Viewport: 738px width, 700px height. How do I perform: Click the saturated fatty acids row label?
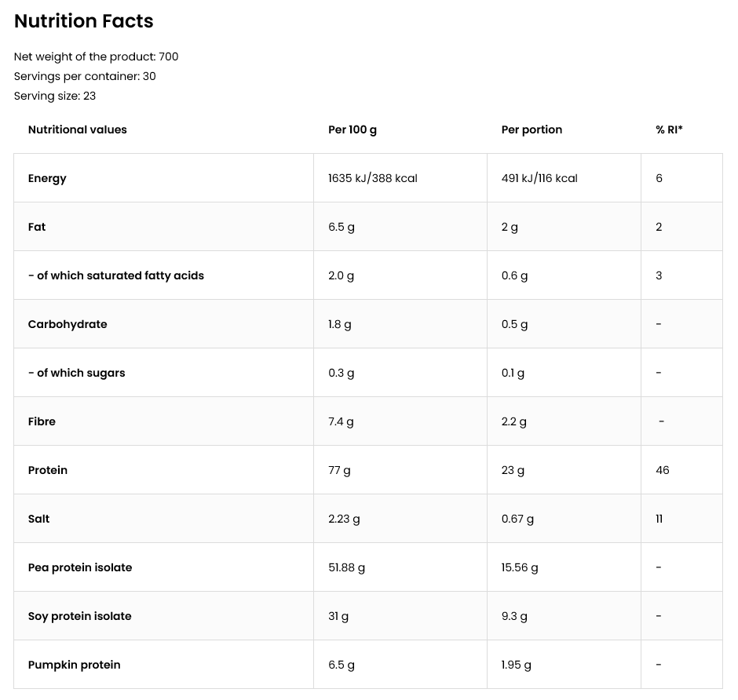(115, 275)
